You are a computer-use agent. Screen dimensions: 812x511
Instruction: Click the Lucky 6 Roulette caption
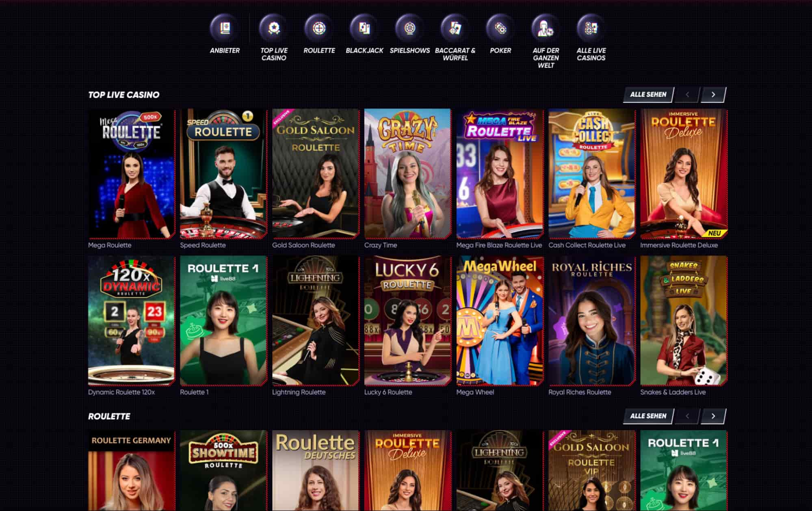pos(388,392)
